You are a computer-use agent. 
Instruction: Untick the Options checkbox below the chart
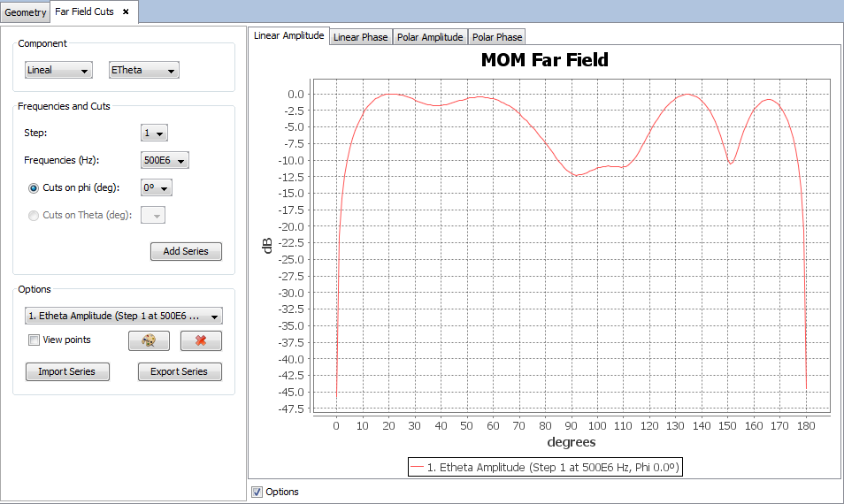[x=257, y=492]
